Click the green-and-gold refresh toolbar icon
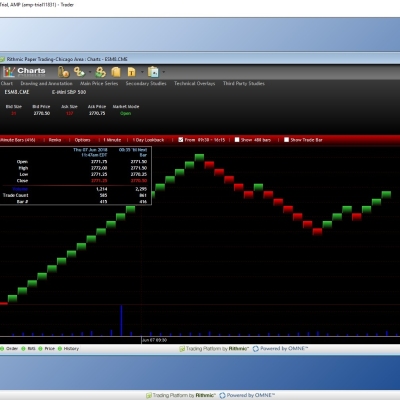The width and height of the screenshot is (400, 400). tap(100, 72)
